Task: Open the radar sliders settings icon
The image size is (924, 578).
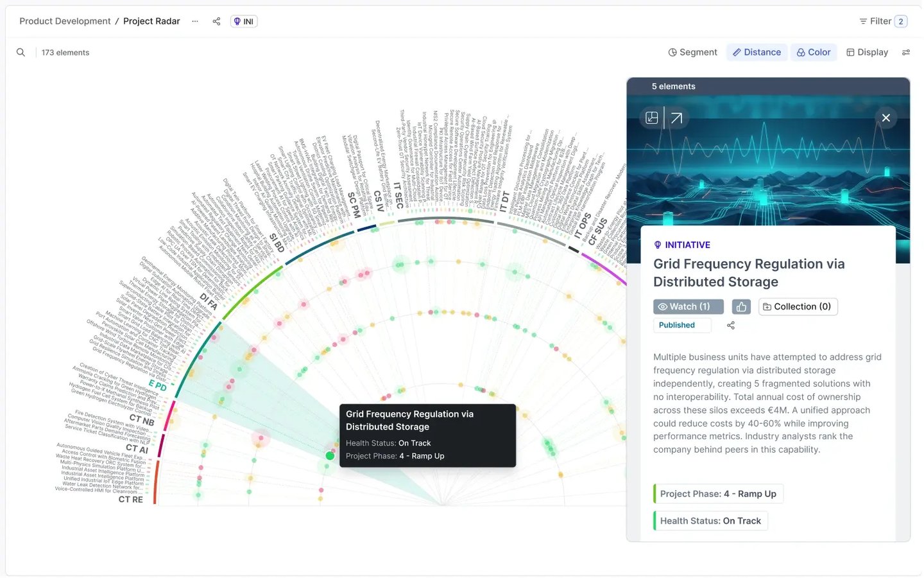Action: coord(906,53)
